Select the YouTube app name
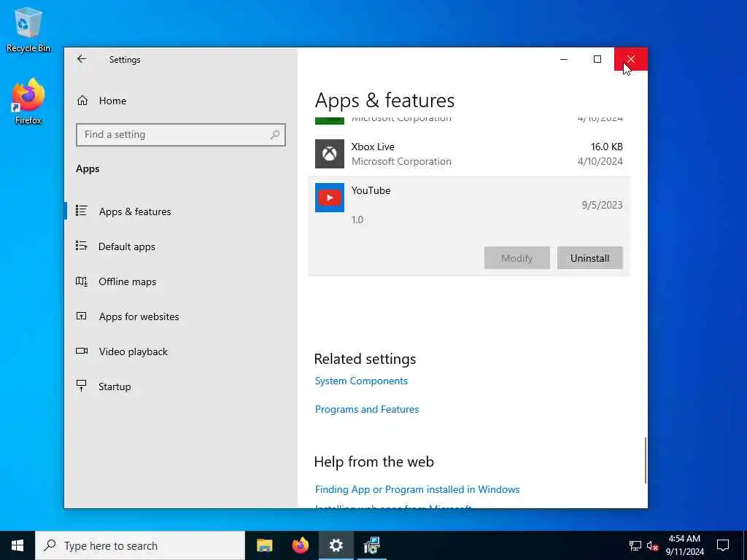Image resolution: width=747 pixels, height=560 pixels. 371,190
